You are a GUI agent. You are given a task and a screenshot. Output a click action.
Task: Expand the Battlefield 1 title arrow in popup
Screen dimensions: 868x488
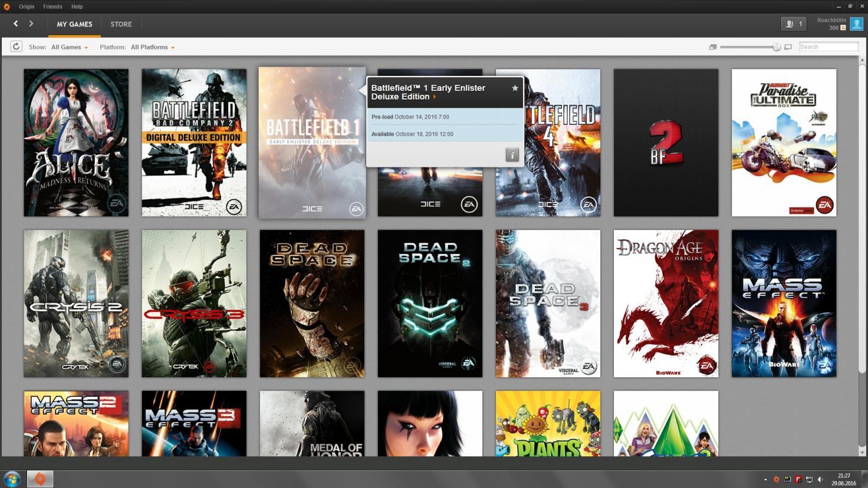435,97
